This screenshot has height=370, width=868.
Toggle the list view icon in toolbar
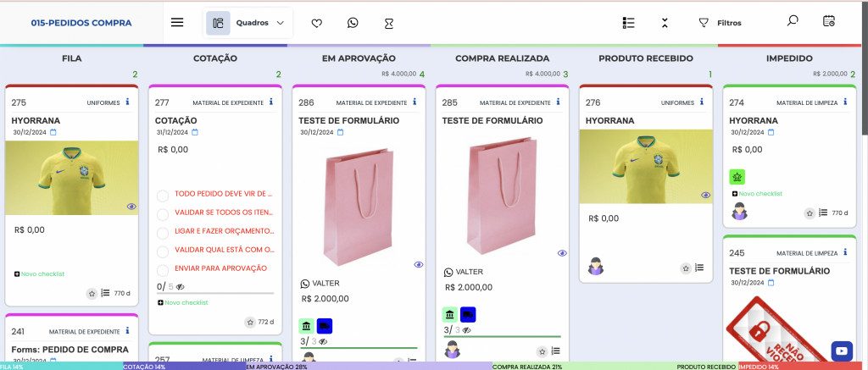point(628,23)
